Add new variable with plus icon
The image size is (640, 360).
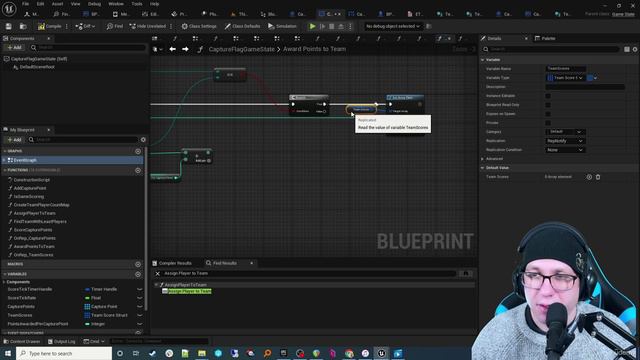[x=138, y=274]
